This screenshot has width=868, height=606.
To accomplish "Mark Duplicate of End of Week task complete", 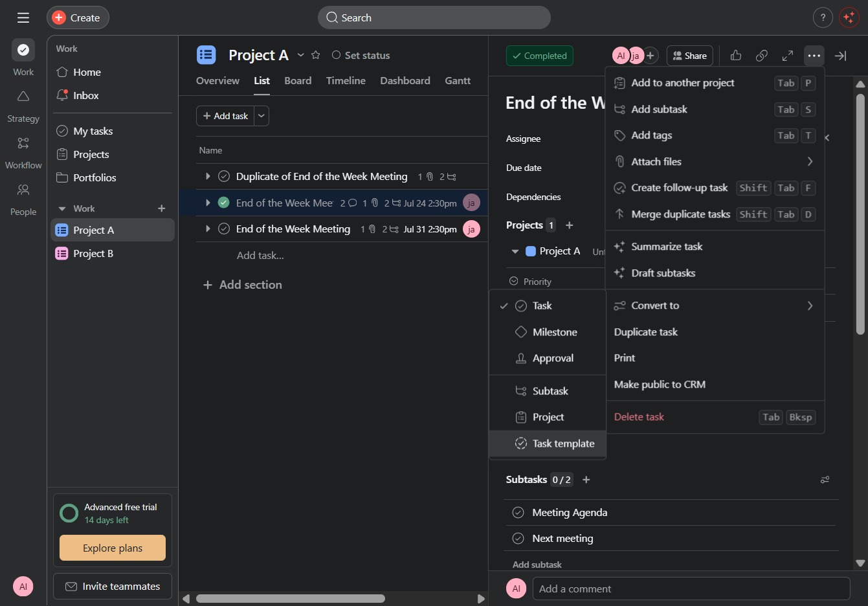I will pyautogui.click(x=224, y=176).
